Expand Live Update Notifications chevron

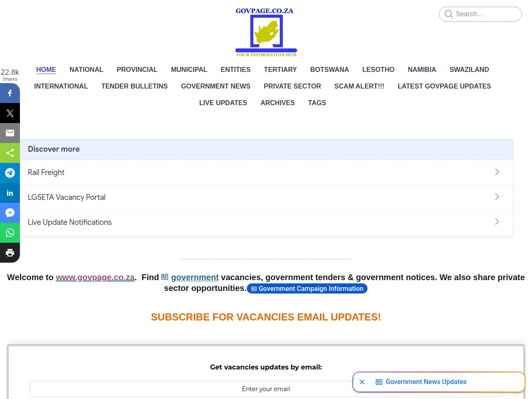point(497,222)
